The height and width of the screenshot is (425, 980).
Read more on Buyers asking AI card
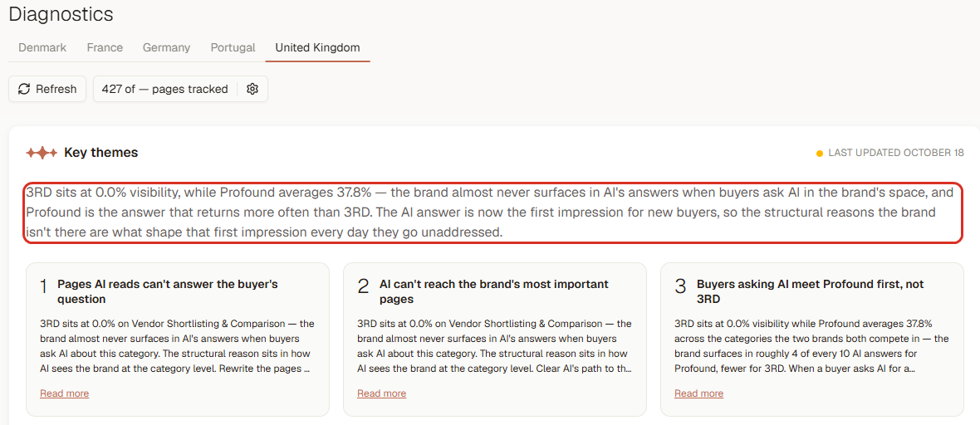[x=698, y=393]
